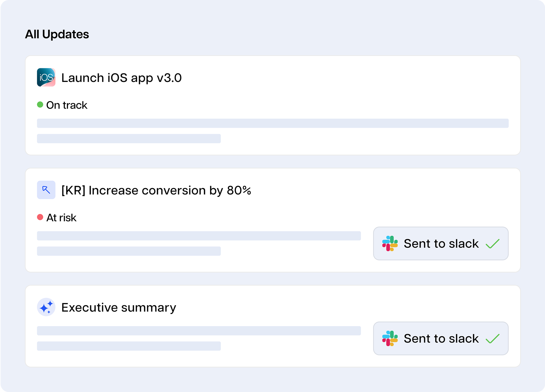The image size is (545, 392).
Task: Click the All Updates heading
Action: click(x=57, y=34)
